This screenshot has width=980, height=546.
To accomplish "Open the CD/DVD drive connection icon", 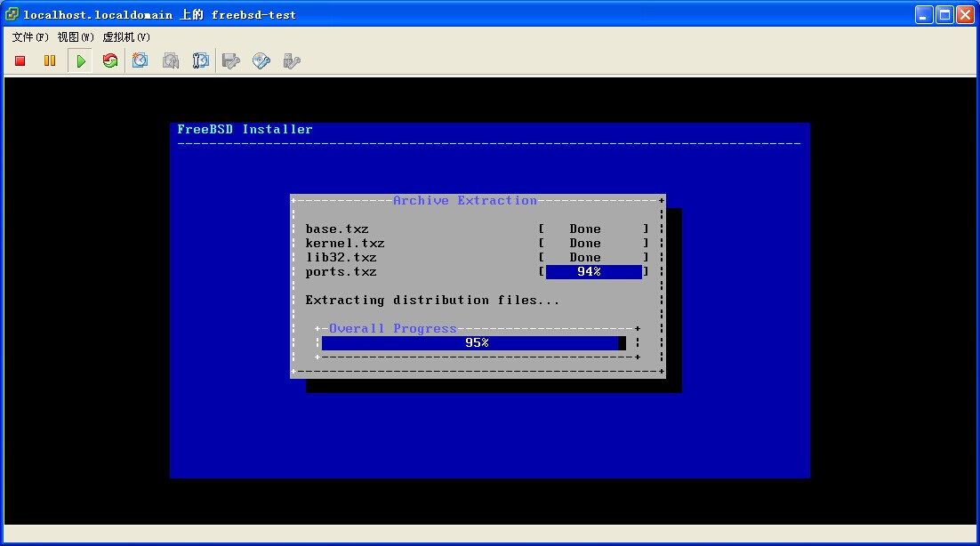I will (261, 61).
